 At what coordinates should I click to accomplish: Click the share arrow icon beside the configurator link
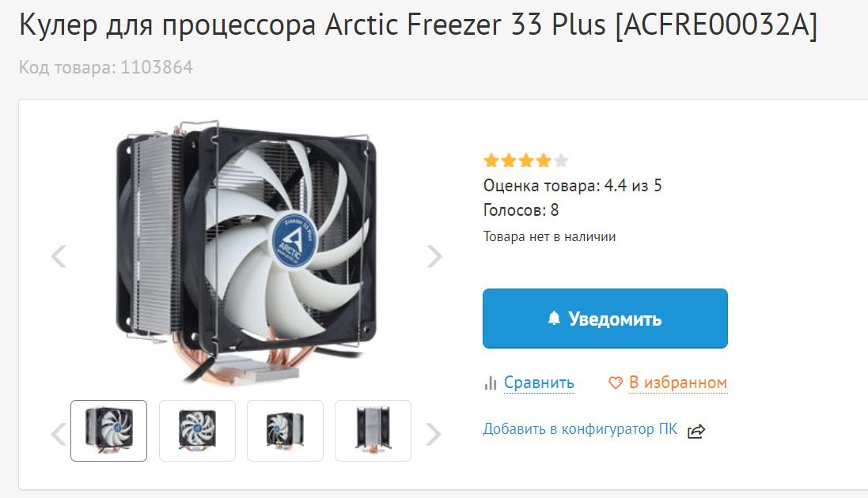(696, 431)
